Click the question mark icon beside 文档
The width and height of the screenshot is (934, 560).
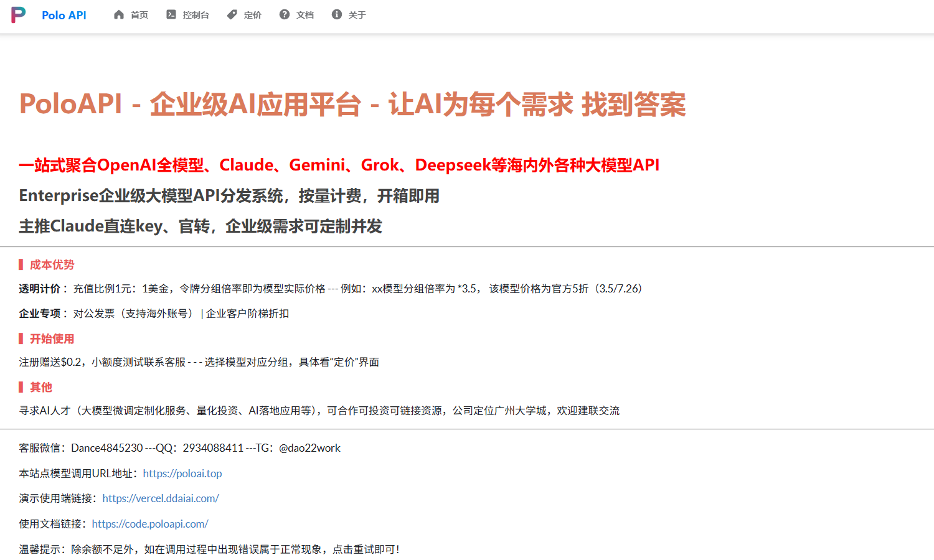pos(285,14)
